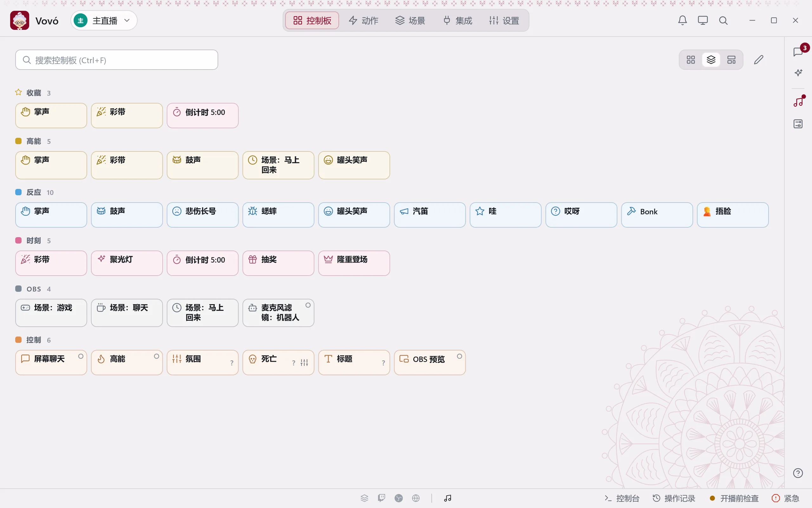Open the 设置 tab

[x=504, y=21]
